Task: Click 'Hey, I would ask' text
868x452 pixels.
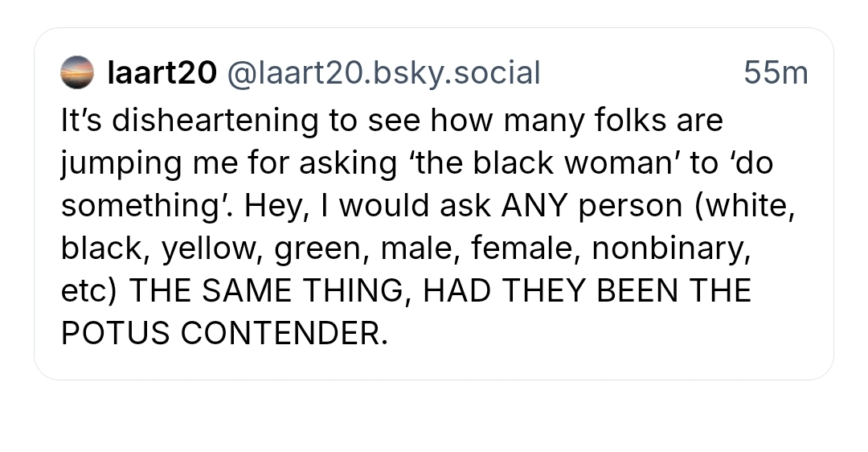Action: 368,206
